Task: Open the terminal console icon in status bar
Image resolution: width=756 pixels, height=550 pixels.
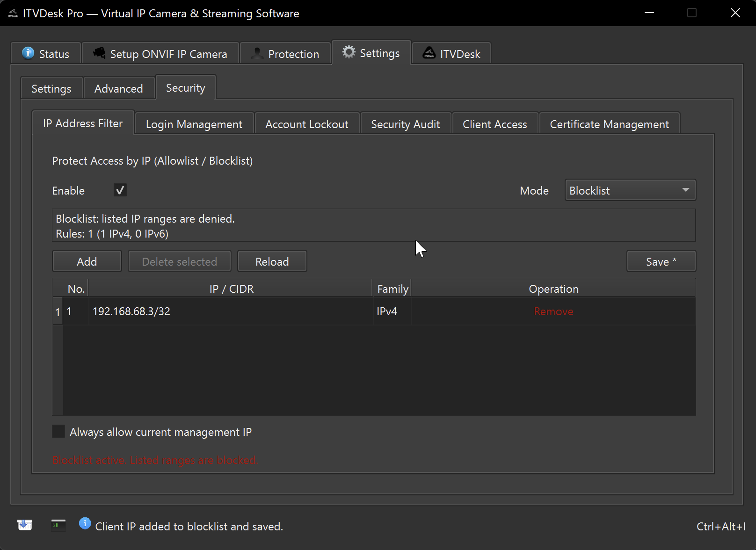Action: [58, 525]
